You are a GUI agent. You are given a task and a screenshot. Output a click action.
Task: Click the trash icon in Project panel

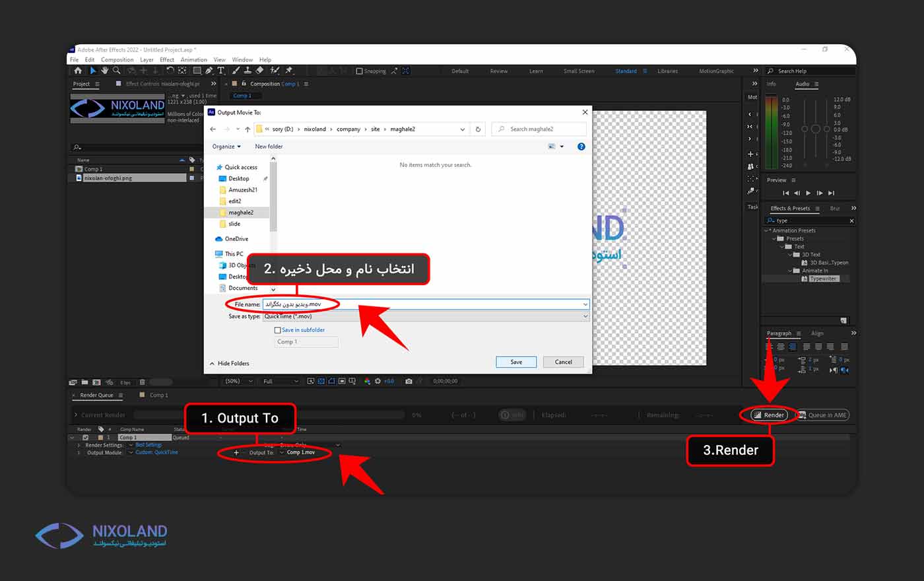coord(142,382)
